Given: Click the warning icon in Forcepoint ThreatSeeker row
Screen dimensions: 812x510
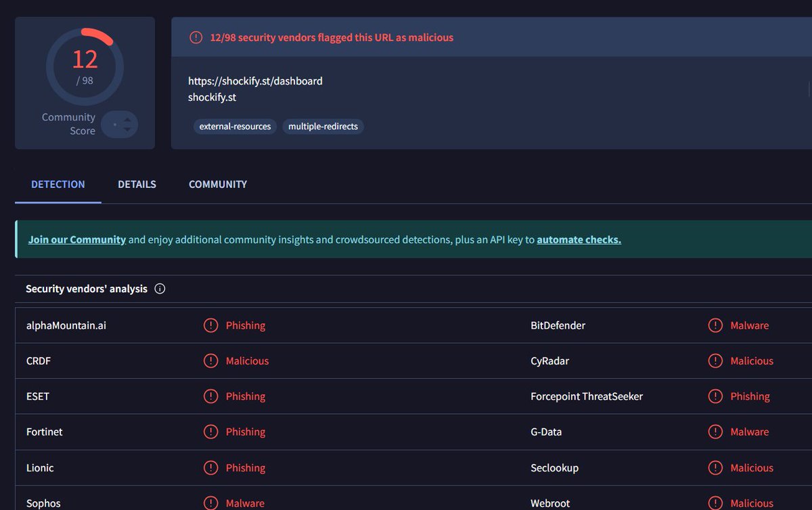Looking at the screenshot, I should [x=715, y=396].
